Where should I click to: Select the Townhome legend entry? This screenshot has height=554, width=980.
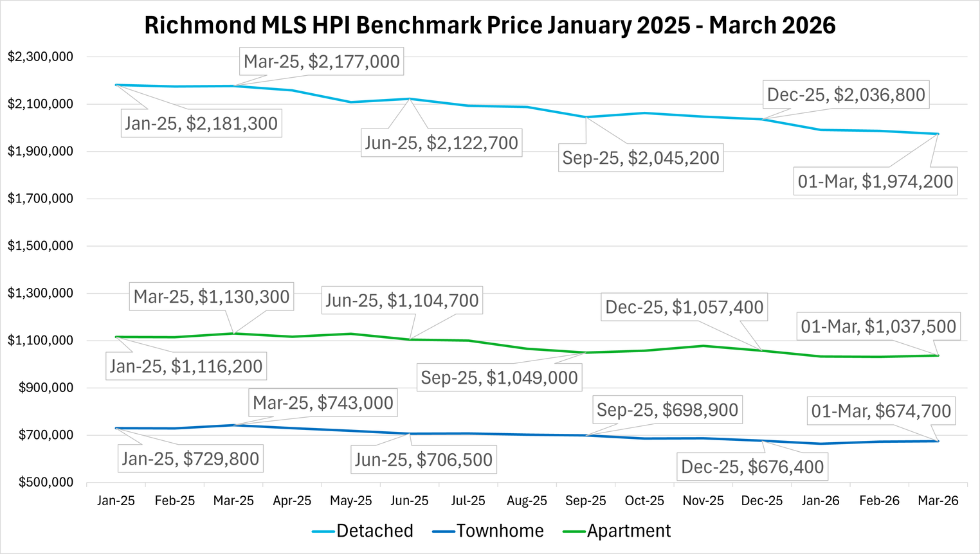[500, 531]
